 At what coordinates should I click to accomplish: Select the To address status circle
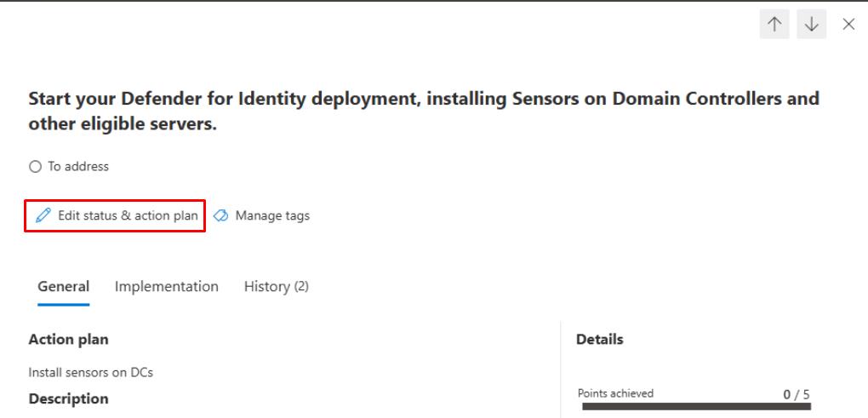tap(35, 167)
